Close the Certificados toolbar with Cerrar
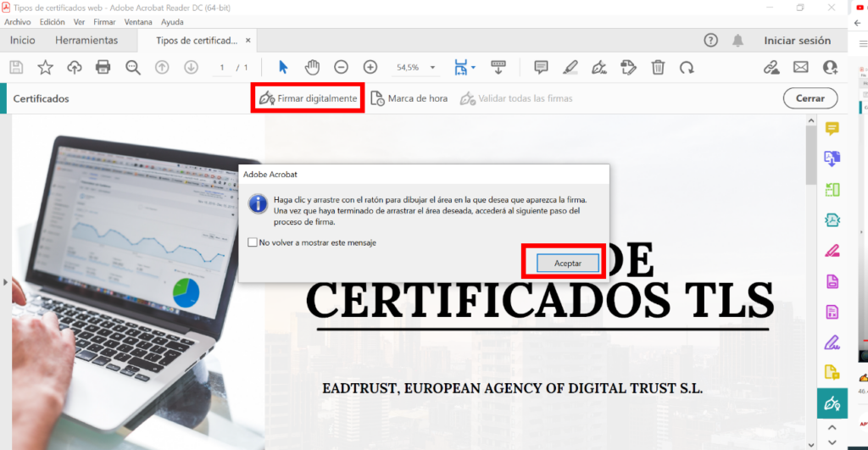The height and width of the screenshot is (450, 868). 810,98
